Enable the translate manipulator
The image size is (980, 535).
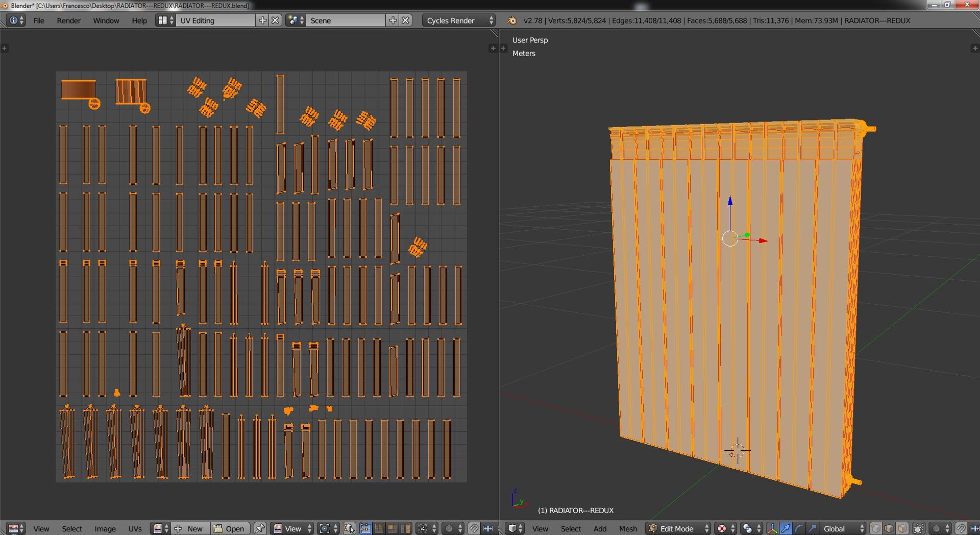tap(786, 528)
